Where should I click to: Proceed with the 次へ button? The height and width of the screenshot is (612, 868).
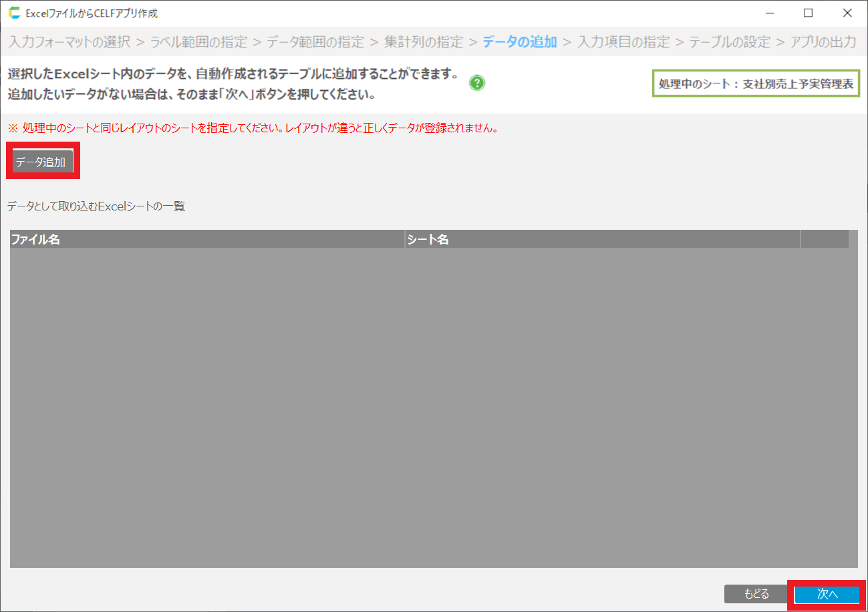click(x=827, y=594)
